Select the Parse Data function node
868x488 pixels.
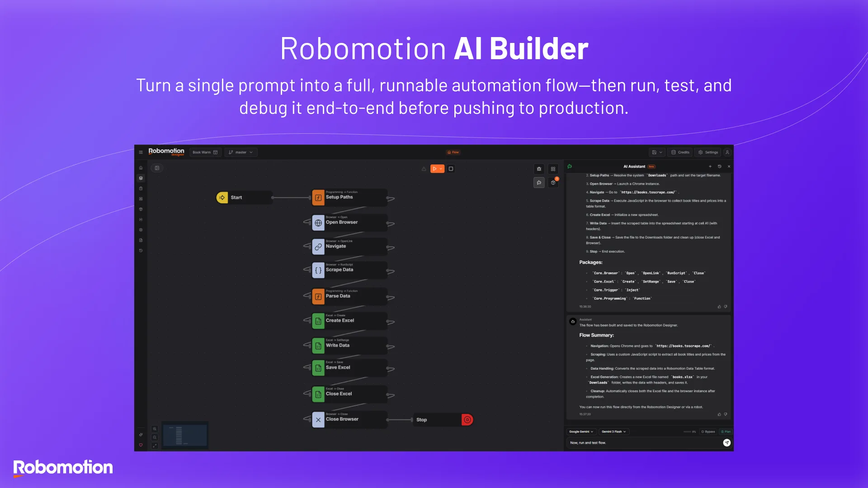pos(349,296)
